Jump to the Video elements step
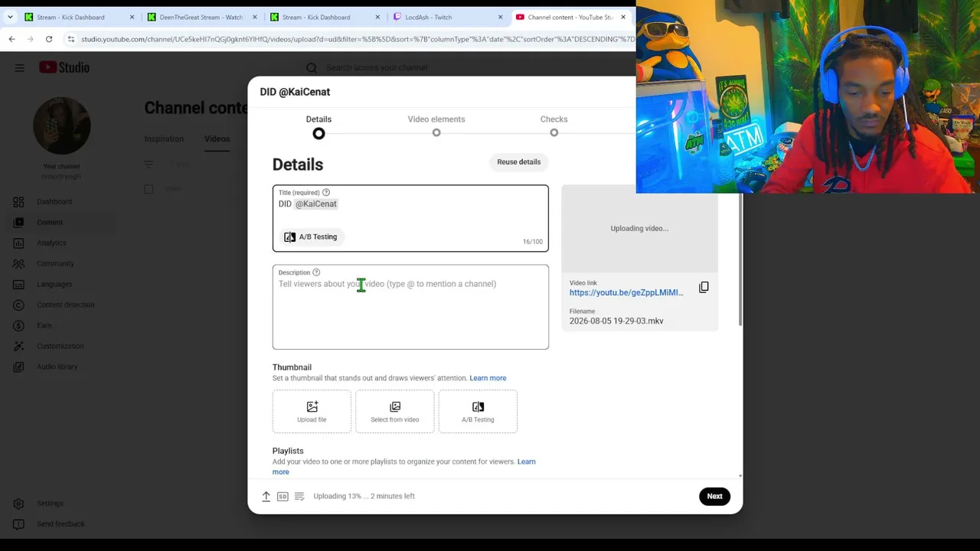This screenshot has width=980, height=551. tap(436, 126)
